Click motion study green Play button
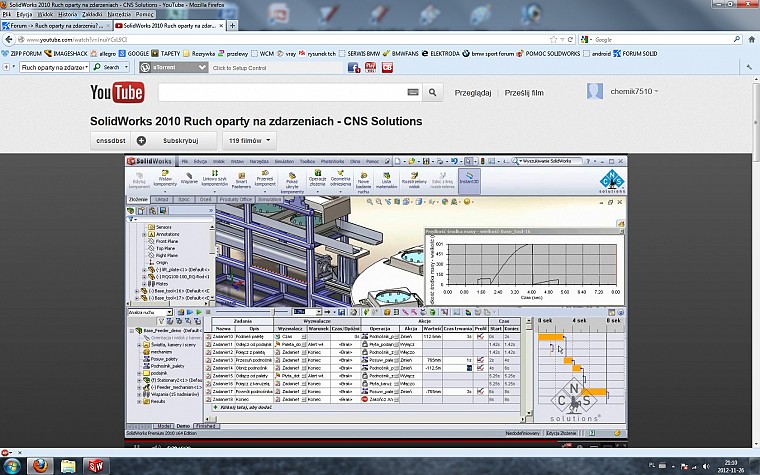 [x=199, y=312]
